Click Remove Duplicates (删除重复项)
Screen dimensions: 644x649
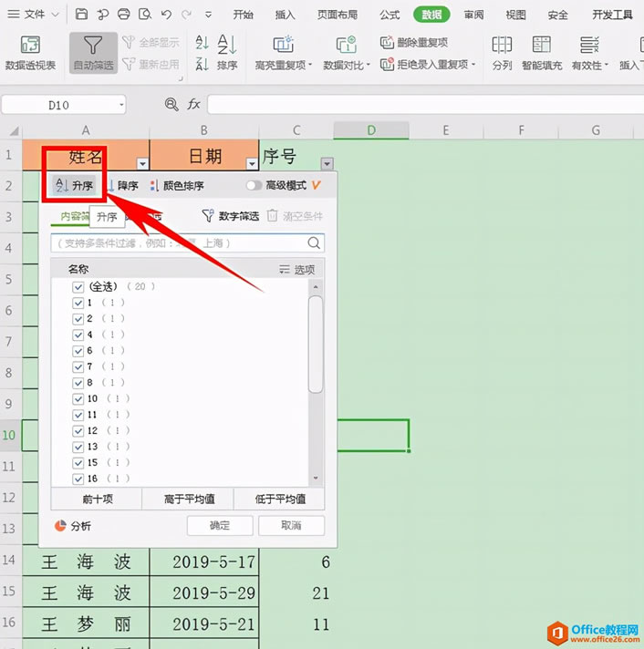pos(414,42)
